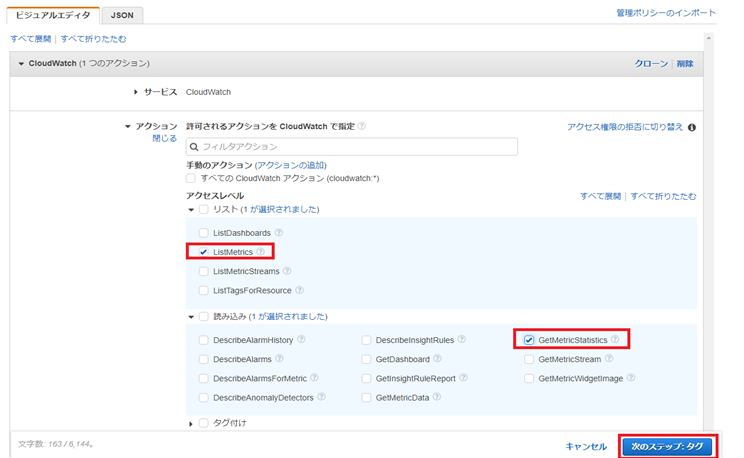This screenshot has height=458, width=744.
Task: Click すべて折りたたむ beside アクセスレベル
Action: coord(663,196)
